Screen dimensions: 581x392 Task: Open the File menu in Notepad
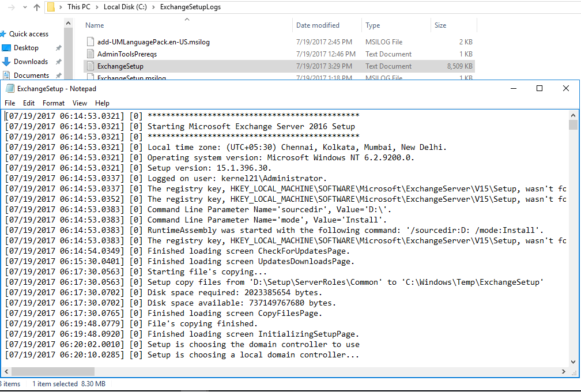10,103
